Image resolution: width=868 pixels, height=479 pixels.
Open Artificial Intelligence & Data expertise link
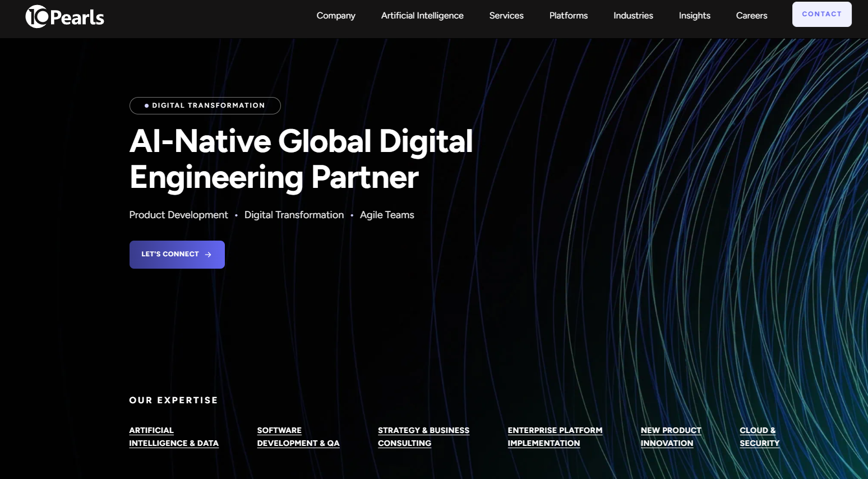click(174, 437)
